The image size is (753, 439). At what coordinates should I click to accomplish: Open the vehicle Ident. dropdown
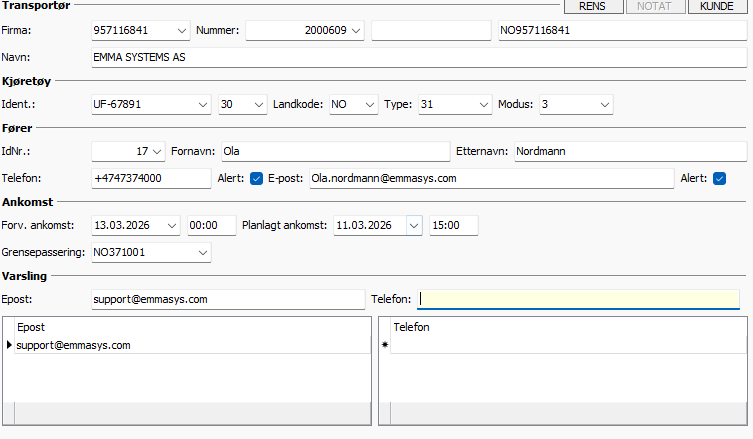[201, 104]
